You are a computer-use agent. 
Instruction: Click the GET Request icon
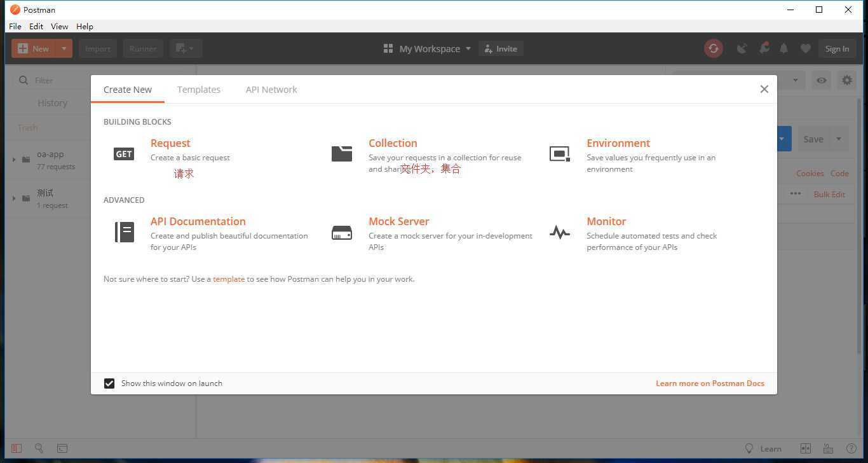(124, 153)
